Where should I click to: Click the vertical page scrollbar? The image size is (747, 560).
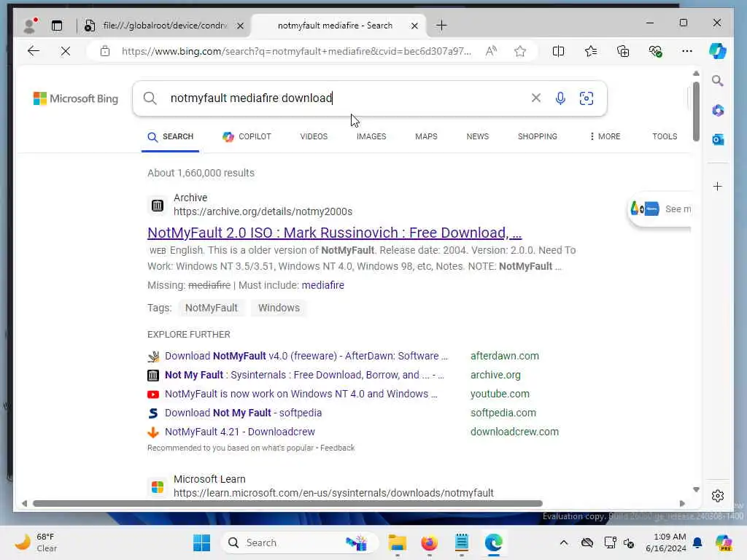click(x=696, y=112)
